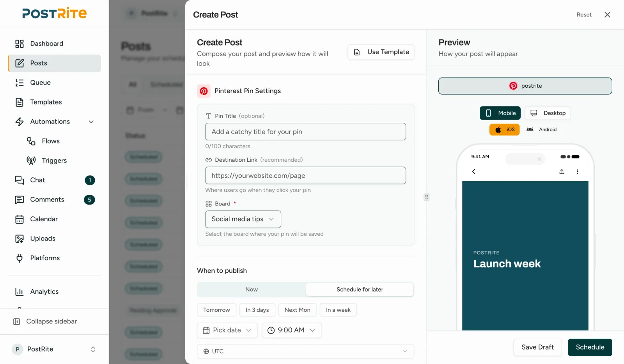
Task: Open the Posts menu item
Action: click(54, 63)
